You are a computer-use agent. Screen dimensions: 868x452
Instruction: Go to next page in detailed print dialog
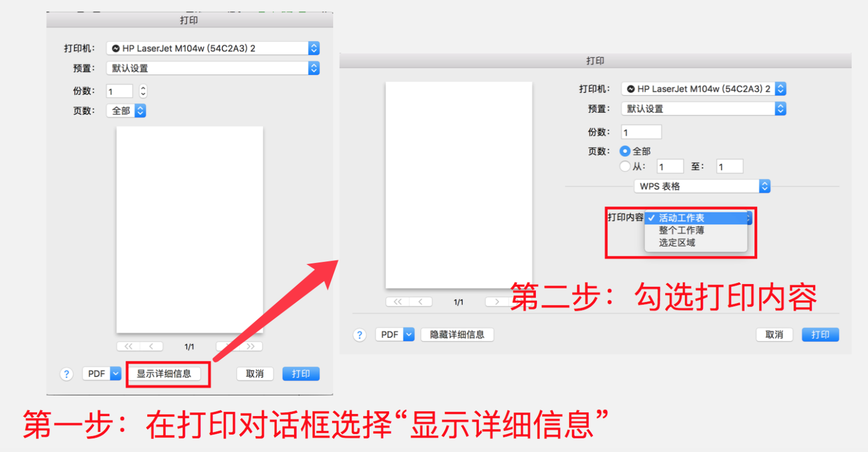(496, 302)
